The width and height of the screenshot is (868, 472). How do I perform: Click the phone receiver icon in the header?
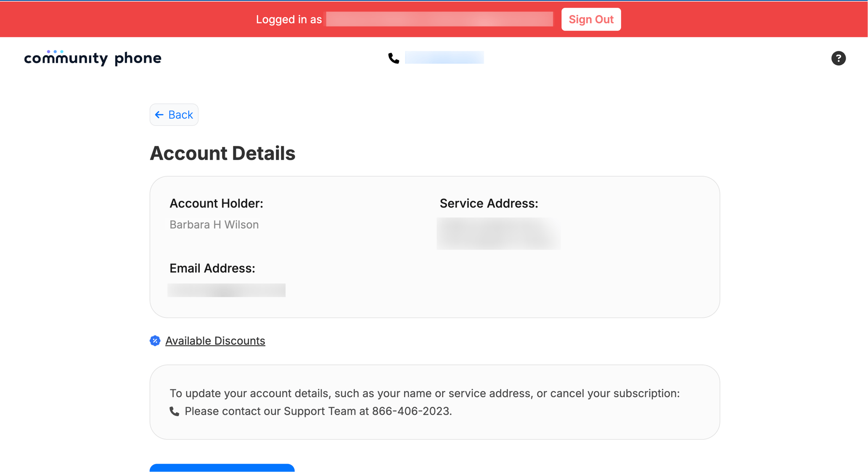coord(394,58)
